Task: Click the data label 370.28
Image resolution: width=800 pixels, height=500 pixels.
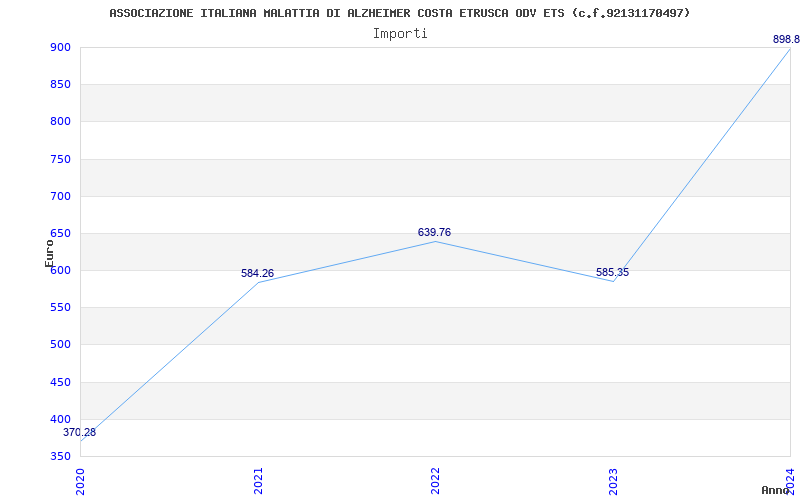Action: click(x=80, y=433)
